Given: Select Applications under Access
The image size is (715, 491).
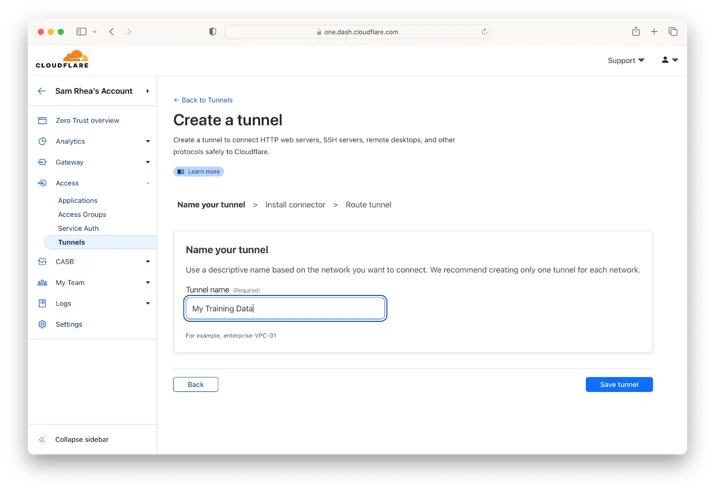Looking at the screenshot, I should coord(78,201).
